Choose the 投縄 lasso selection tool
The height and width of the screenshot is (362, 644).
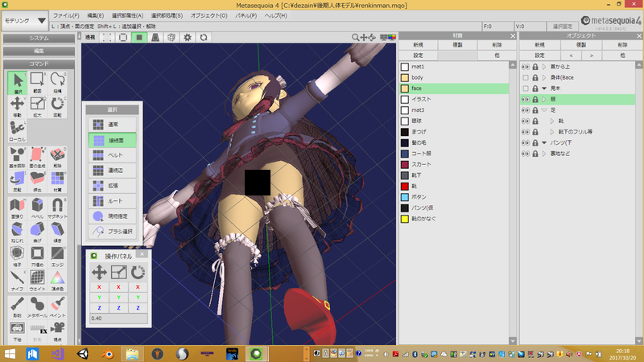click(x=57, y=83)
